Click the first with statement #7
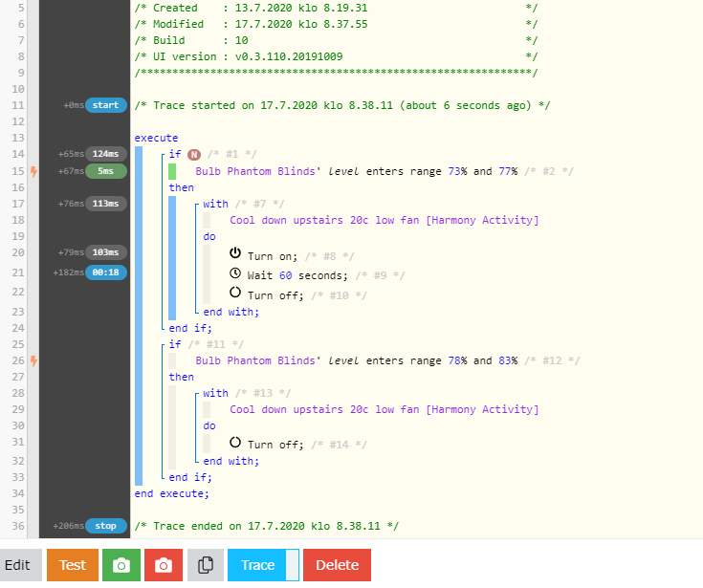 215,204
